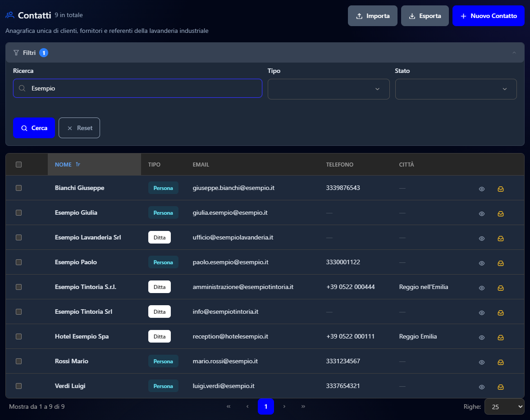The width and height of the screenshot is (530, 420).
Task: Click archive icon on Esempio Giulia row
Action: click(x=501, y=214)
